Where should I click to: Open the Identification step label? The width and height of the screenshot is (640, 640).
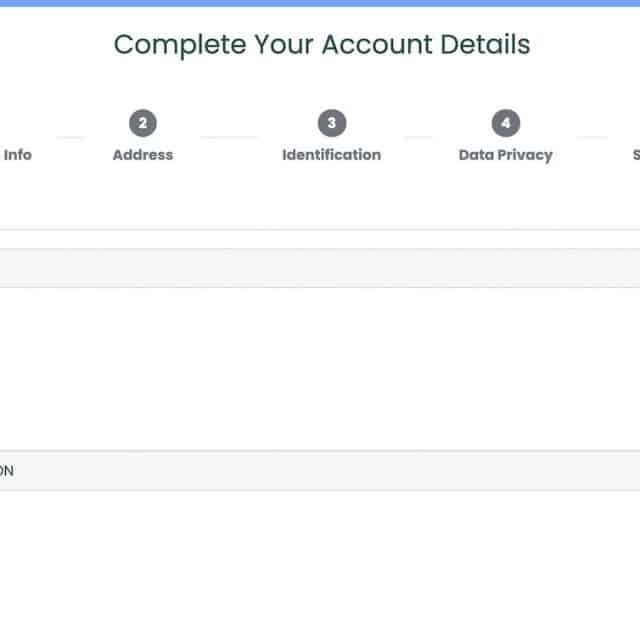pyautogui.click(x=331, y=155)
